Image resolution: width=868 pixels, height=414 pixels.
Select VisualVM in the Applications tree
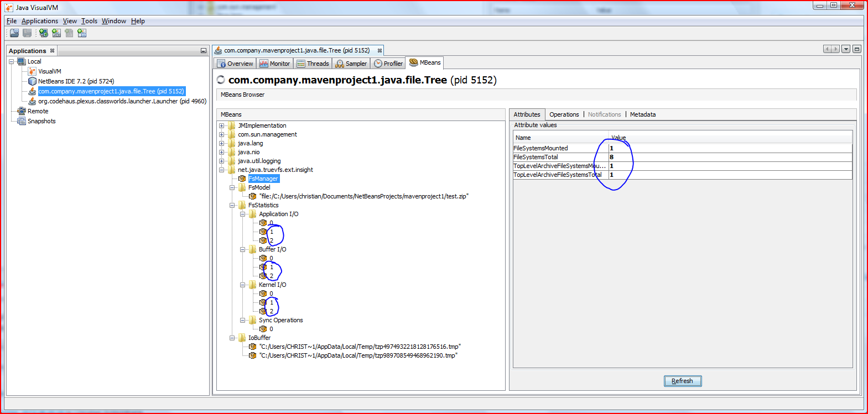(x=49, y=71)
